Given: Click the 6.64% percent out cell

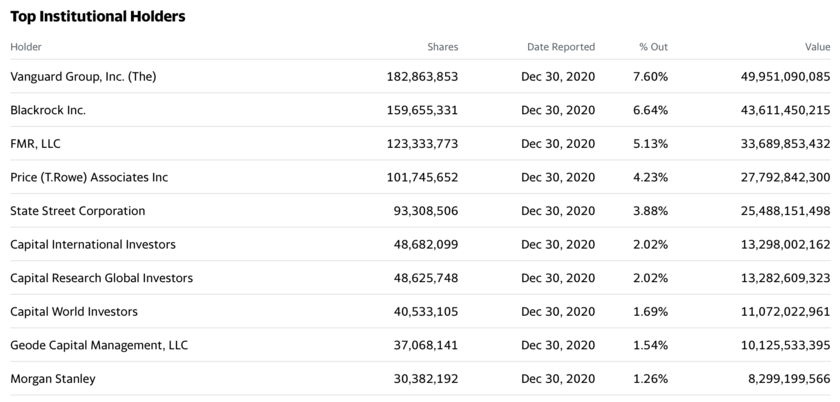Looking at the screenshot, I should tap(650, 110).
